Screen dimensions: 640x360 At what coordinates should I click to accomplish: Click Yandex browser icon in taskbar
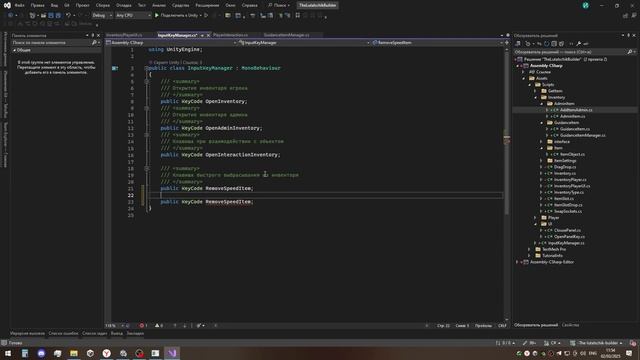107,353
